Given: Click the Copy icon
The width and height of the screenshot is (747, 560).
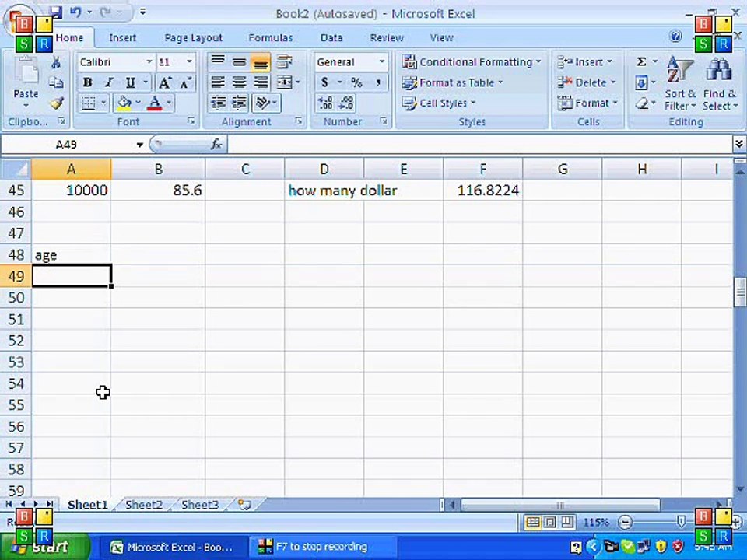Looking at the screenshot, I should coord(56,82).
